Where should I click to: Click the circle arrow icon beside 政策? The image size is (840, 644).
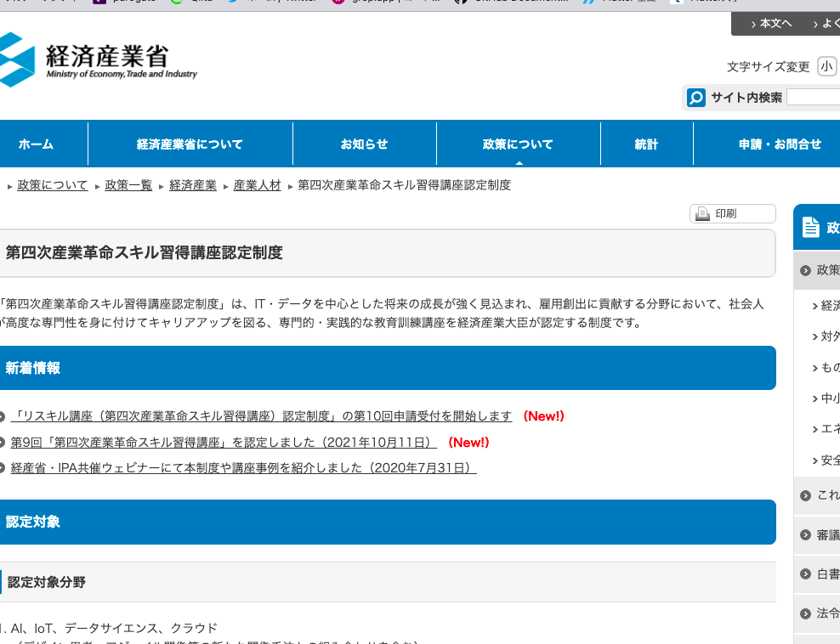805,270
